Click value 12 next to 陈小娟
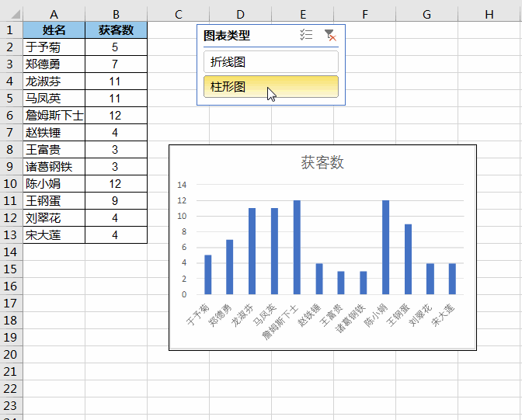The image size is (522, 420). point(116,184)
